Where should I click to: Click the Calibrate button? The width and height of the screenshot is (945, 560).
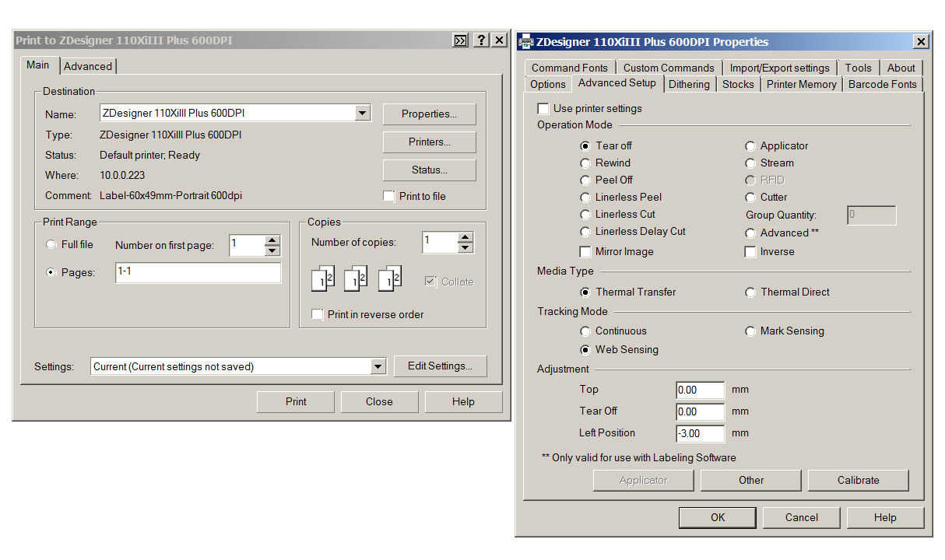858,480
